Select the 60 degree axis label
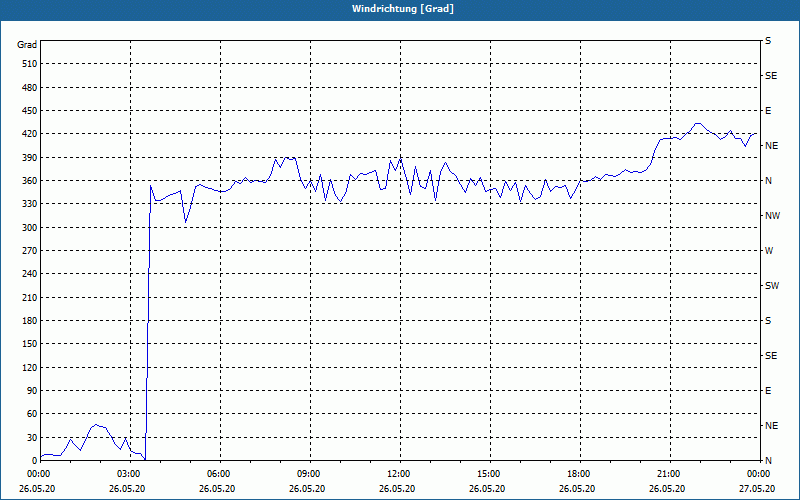This screenshot has height=500, width=800. tap(32, 414)
